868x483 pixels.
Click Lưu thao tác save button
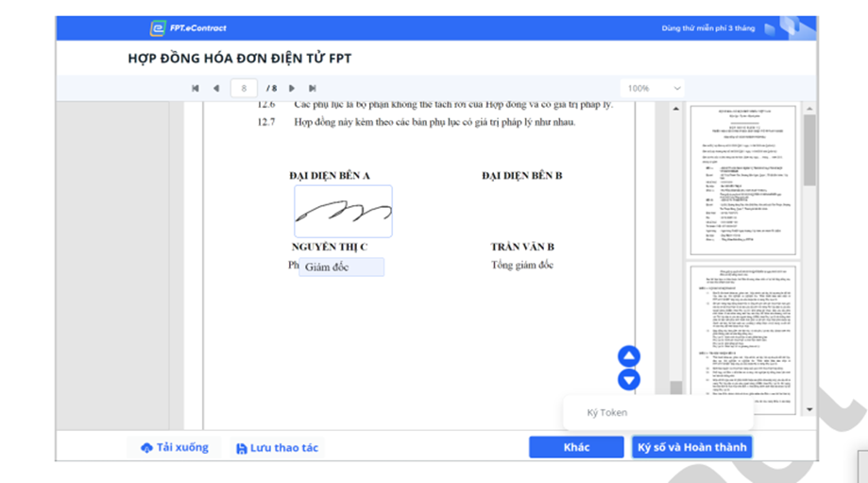tap(277, 447)
